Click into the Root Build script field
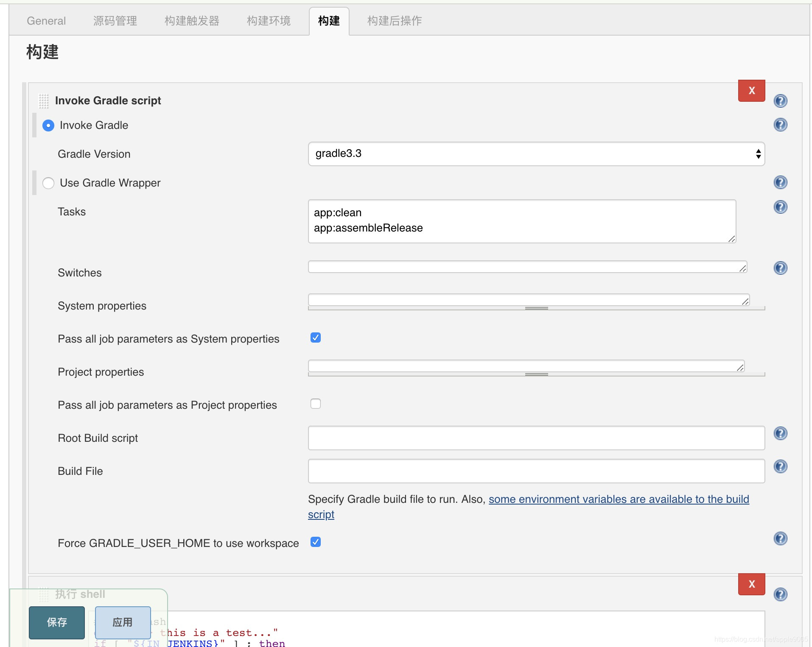The image size is (812, 647). pyautogui.click(x=536, y=438)
